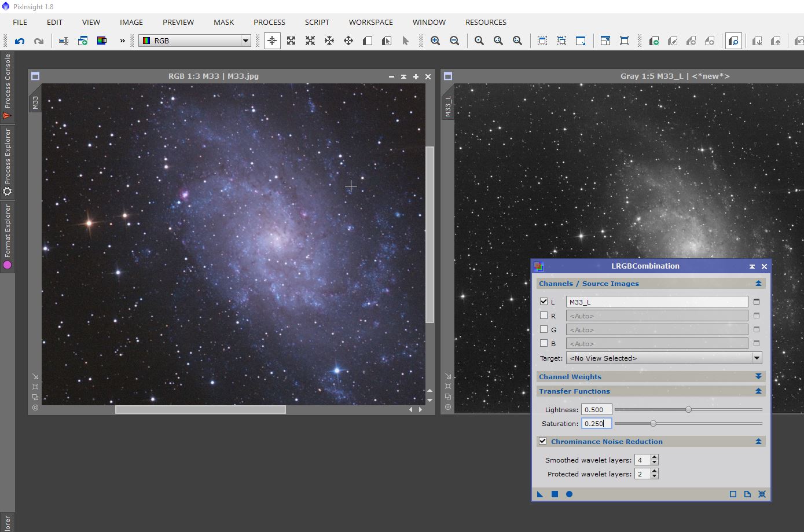Viewport: 804px width, 532px height.
Task: Click the dashed-frame window icon
Action: click(542, 41)
